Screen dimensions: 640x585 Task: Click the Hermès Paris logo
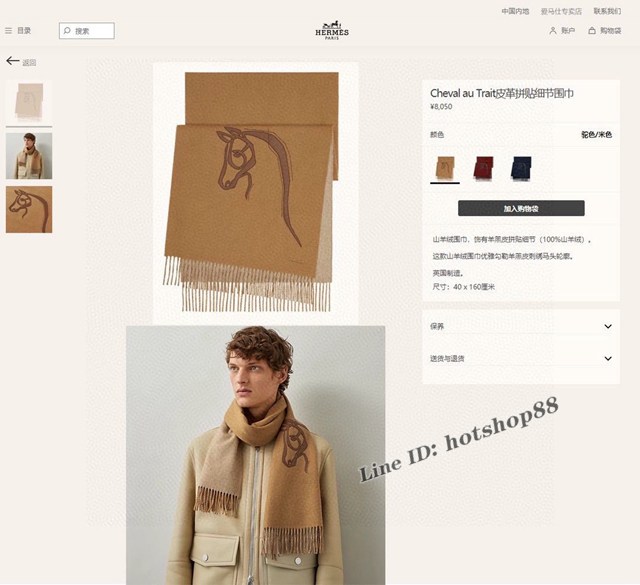tap(332, 31)
